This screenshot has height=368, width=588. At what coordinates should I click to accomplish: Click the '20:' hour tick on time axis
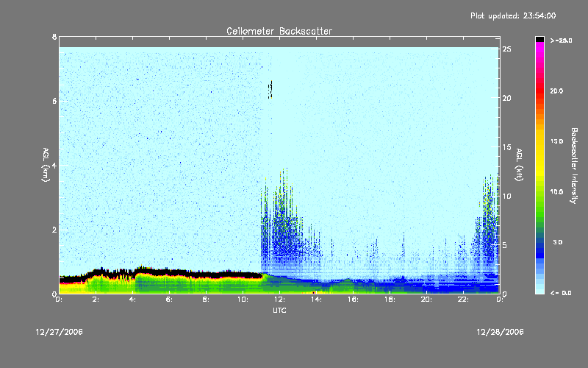426,300
